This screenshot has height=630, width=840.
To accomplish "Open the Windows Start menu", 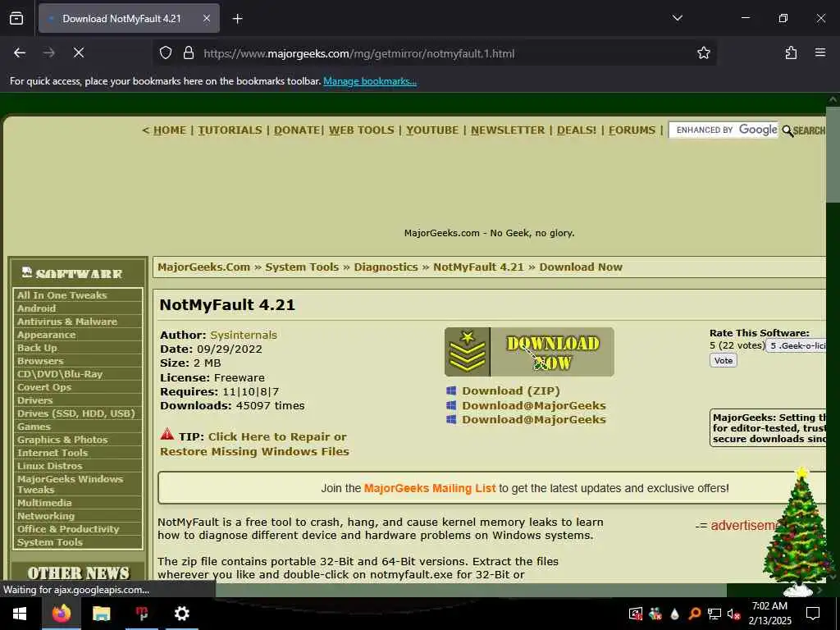I will [x=20, y=614].
